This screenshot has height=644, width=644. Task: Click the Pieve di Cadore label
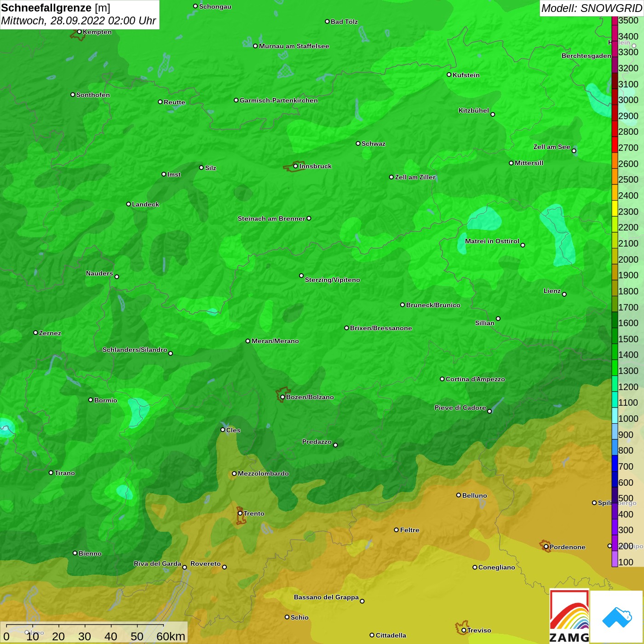click(x=460, y=408)
